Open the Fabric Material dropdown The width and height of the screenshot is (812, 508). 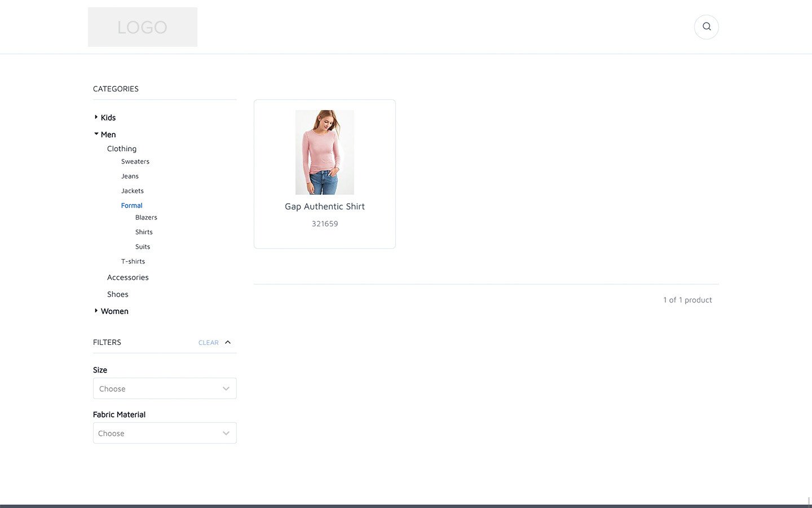pos(165,433)
